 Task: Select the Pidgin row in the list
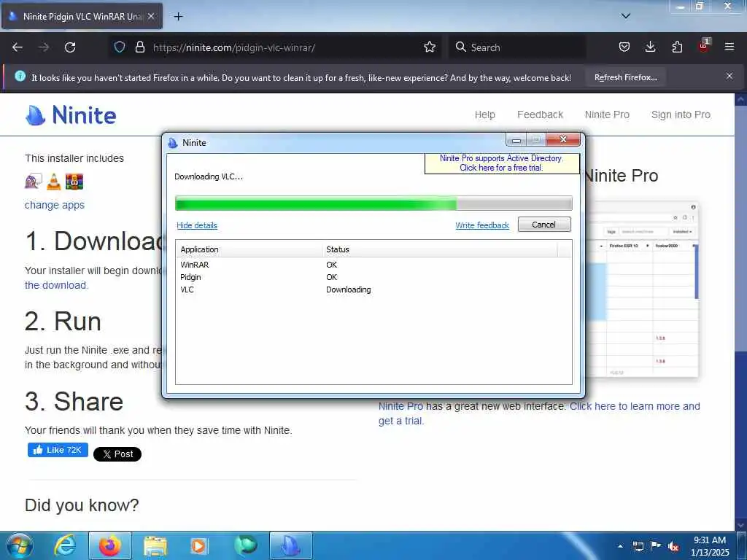click(x=373, y=277)
